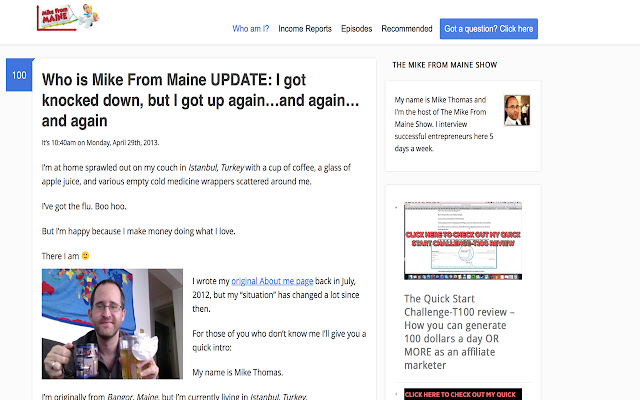Image resolution: width=640 pixels, height=400 pixels.
Task: Click the sentence 'But I'm happy because I make money'
Action: [x=138, y=231]
